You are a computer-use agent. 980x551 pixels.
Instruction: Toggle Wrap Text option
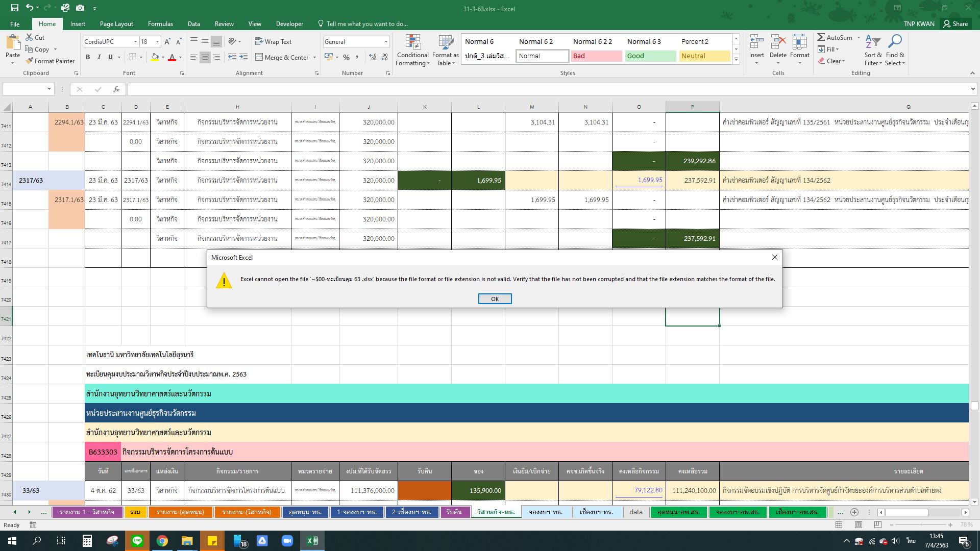tap(273, 42)
